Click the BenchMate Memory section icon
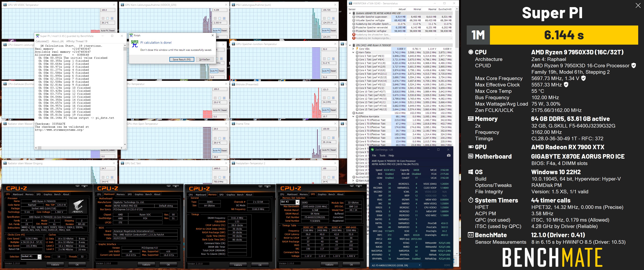This screenshot has width=644, height=270. click(x=470, y=118)
